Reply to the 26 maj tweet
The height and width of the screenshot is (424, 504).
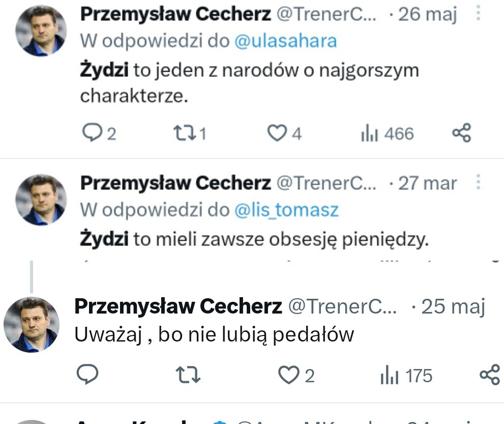(x=92, y=133)
